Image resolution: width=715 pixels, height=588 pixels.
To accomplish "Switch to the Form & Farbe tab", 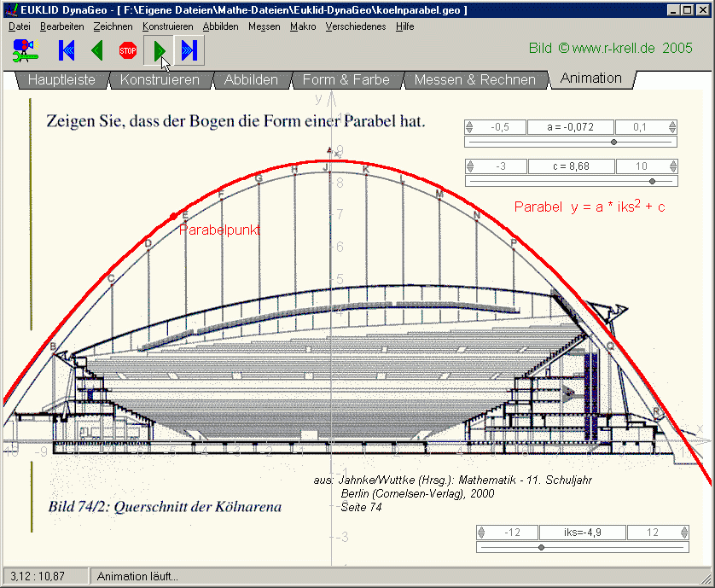I will click(346, 80).
